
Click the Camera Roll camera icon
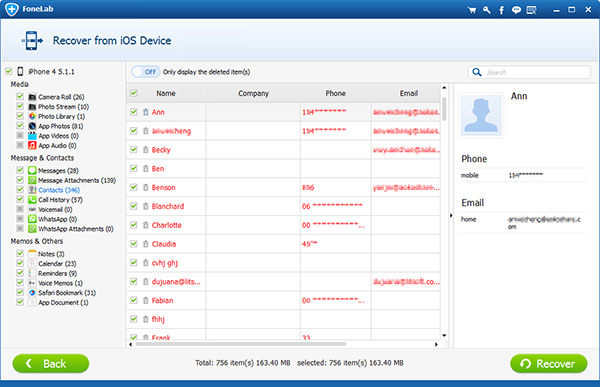point(32,97)
